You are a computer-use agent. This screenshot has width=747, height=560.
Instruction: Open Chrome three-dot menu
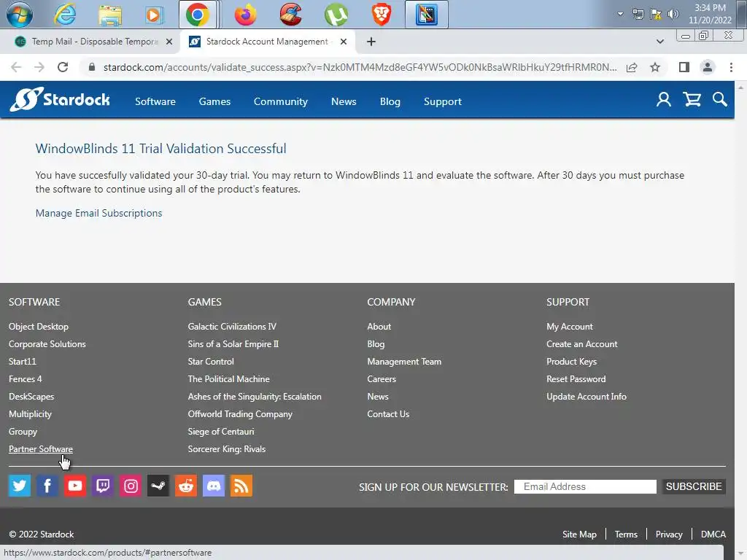pos(731,67)
